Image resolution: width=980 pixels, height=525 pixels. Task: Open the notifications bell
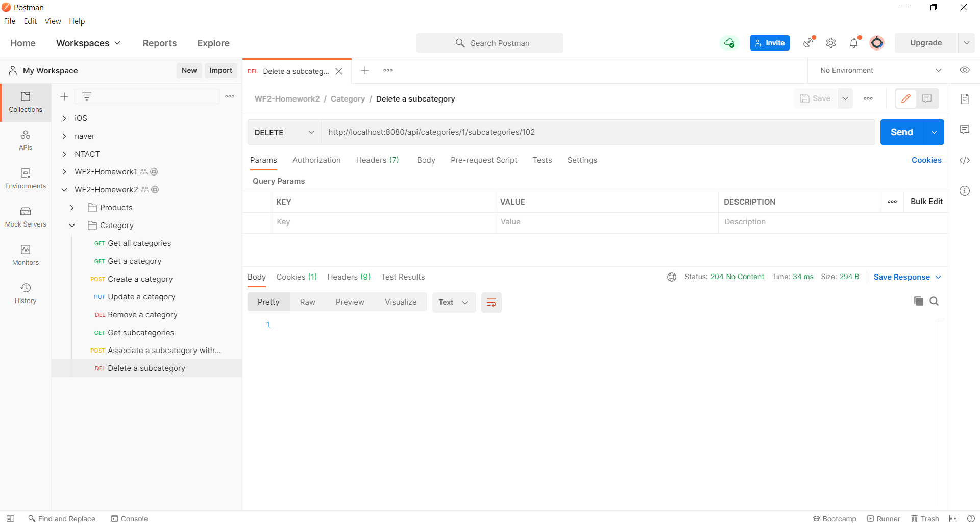click(854, 43)
